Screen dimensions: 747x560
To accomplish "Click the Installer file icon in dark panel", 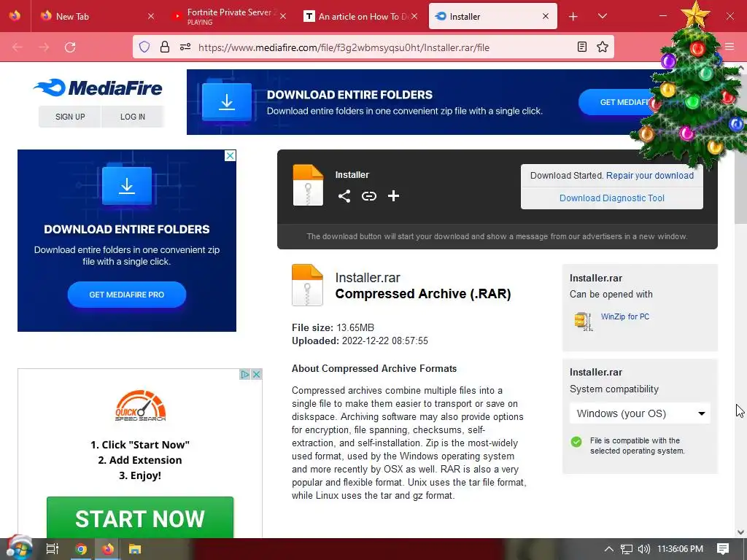I will pyautogui.click(x=308, y=185).
